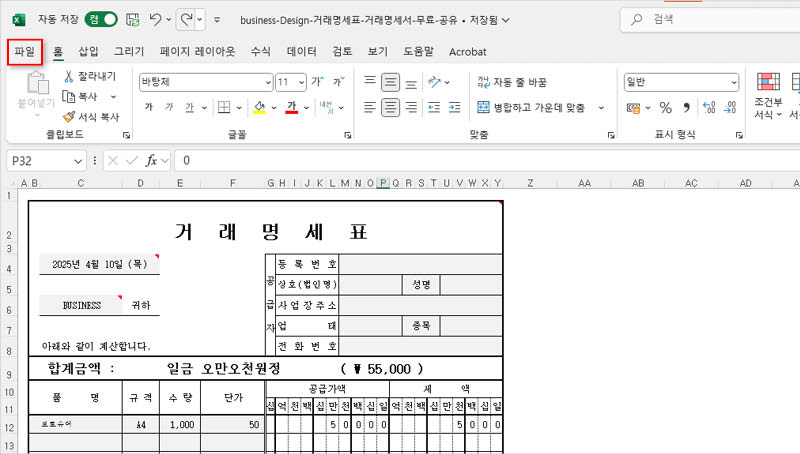Switch to the 삽입 tab
Viewport: 800px width, 454px height.
click(88, 52)
